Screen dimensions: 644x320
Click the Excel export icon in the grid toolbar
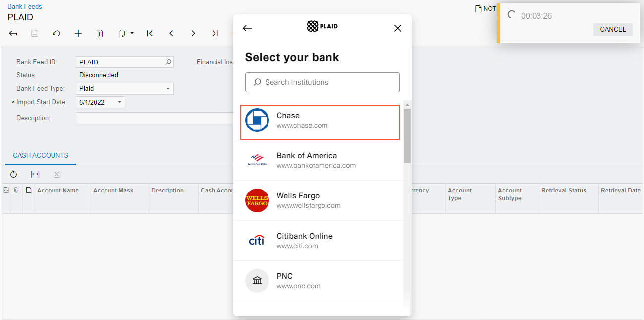57,174
